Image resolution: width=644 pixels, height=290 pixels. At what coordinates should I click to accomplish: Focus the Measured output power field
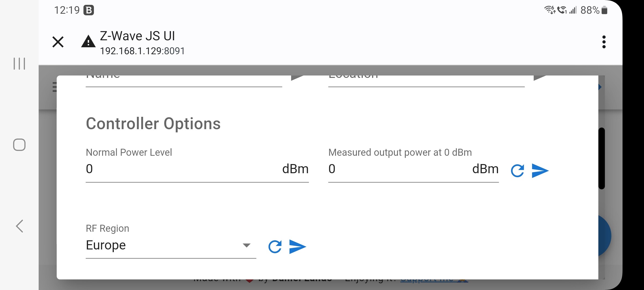(x=413, y=169)
